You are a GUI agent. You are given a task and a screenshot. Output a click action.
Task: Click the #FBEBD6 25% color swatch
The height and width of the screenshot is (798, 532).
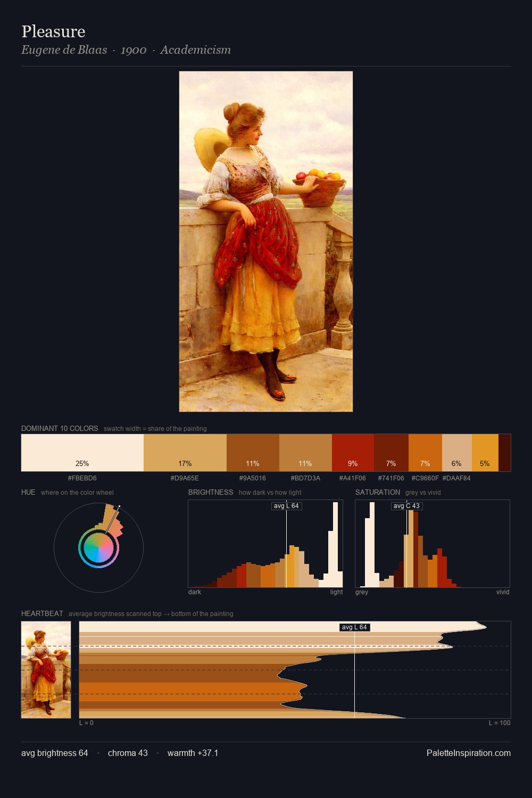(82, 453)
